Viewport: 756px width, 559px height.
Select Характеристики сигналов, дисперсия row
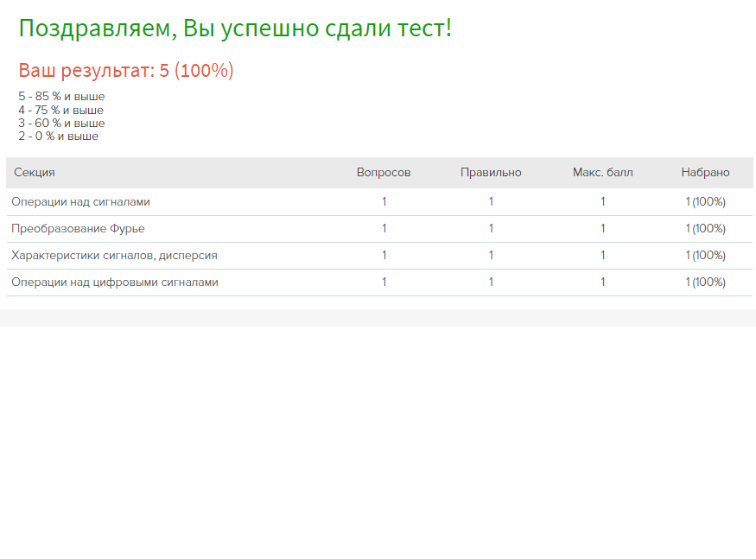(379, 256)
